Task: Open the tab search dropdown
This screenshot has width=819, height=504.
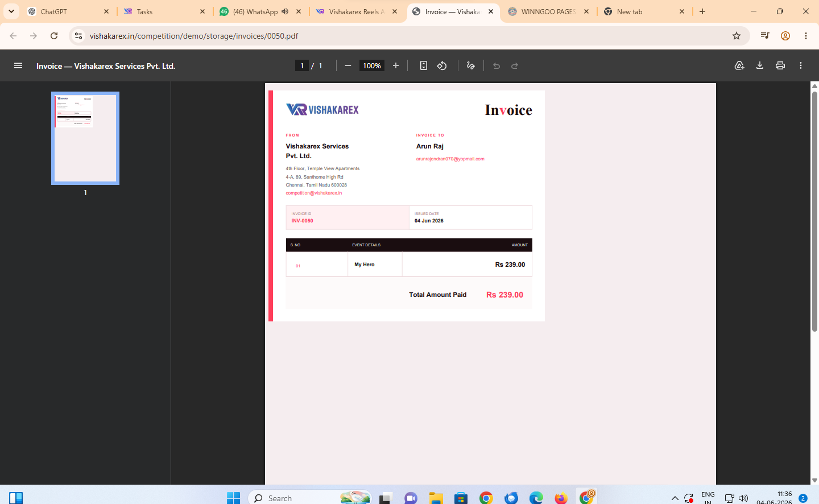Action: point(11,11)
